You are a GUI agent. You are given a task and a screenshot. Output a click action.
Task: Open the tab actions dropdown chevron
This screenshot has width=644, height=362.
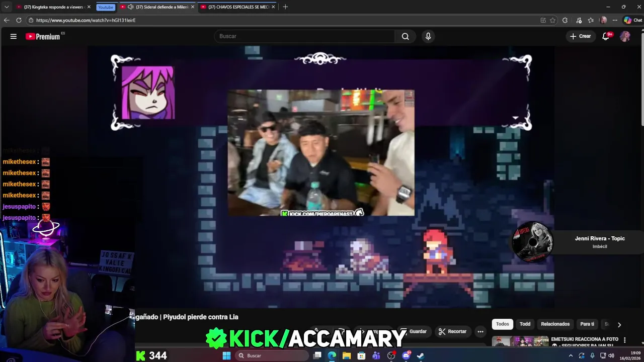[7, 7]
